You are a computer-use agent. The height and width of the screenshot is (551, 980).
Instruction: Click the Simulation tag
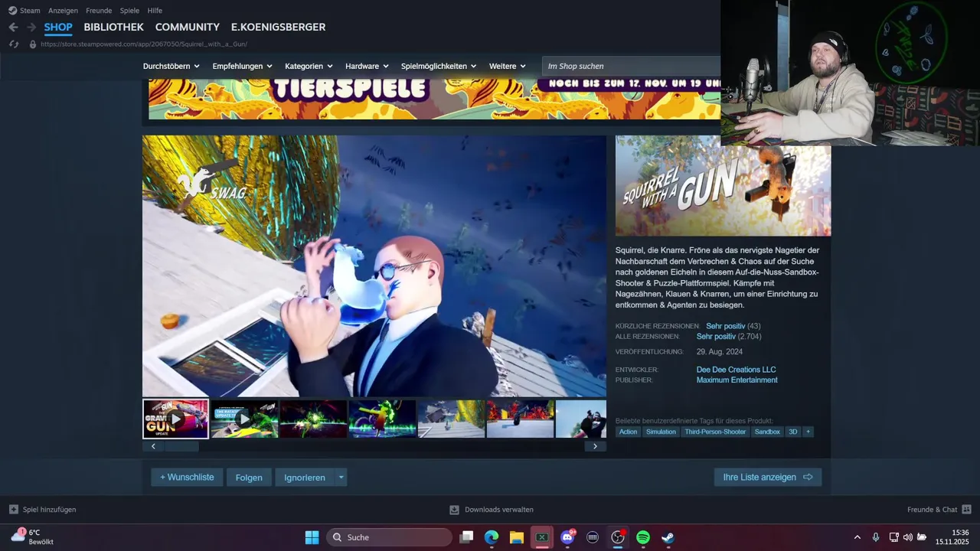661,432
